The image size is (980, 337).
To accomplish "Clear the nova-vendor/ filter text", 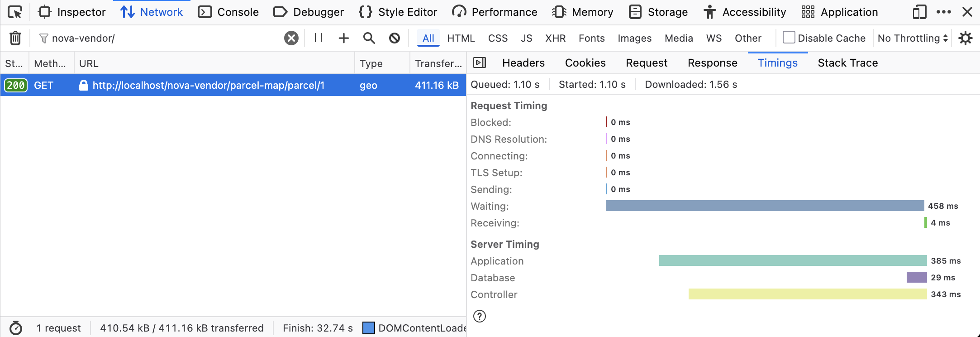I will (291, 38).
